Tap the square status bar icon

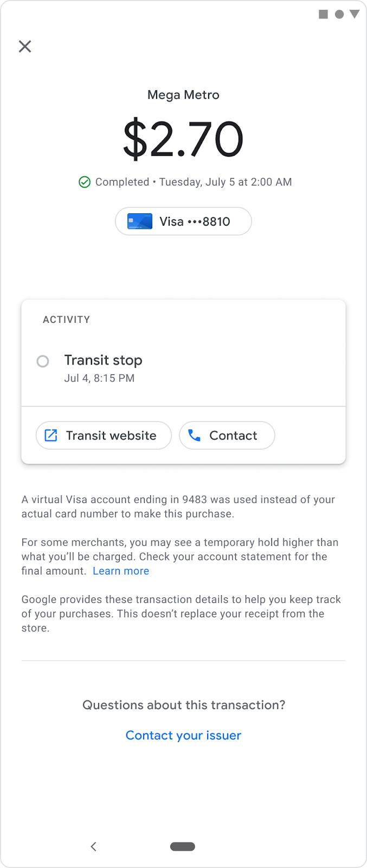[324, 14]
